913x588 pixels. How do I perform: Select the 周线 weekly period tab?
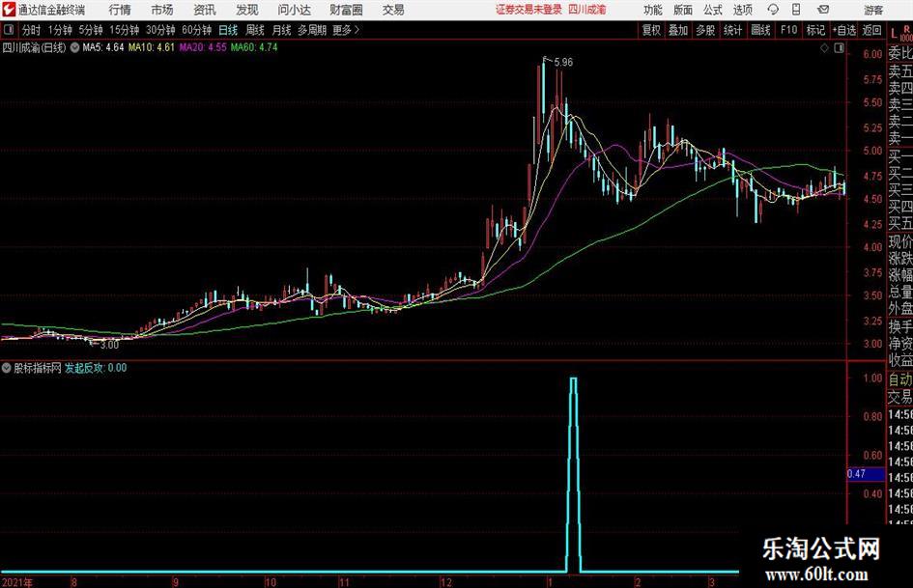coord(255,30)
